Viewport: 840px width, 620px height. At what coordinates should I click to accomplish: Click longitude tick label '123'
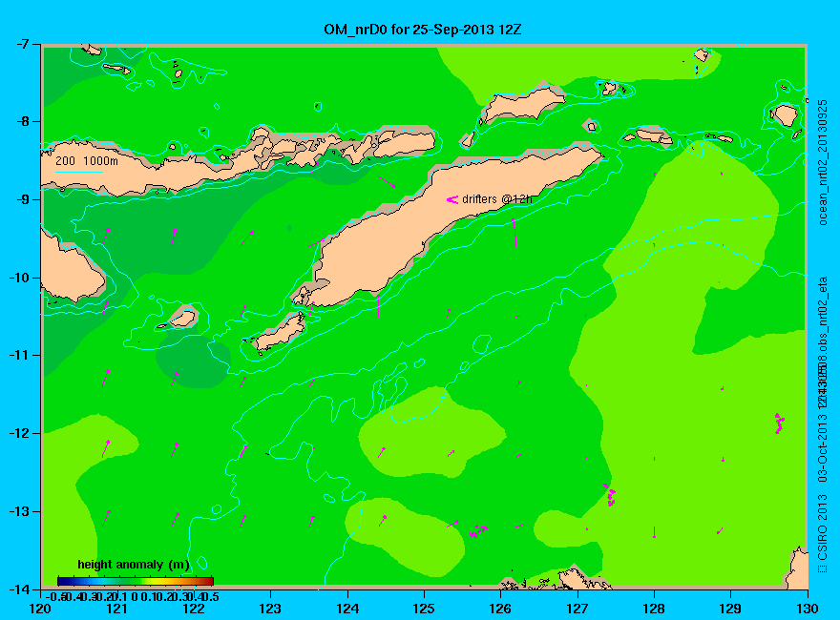[270, 609]
